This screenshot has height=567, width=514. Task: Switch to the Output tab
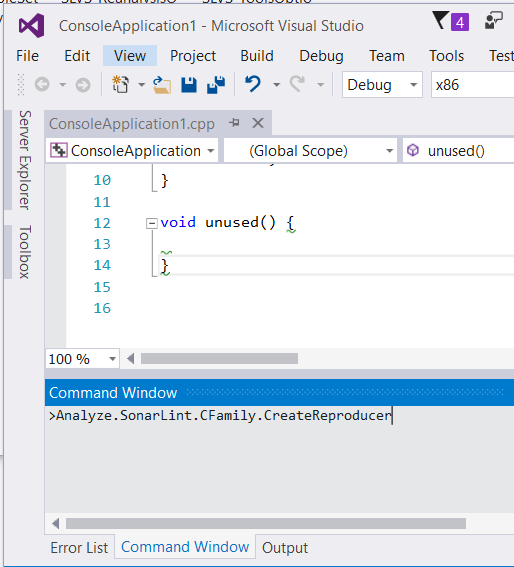tap(285, 548)
